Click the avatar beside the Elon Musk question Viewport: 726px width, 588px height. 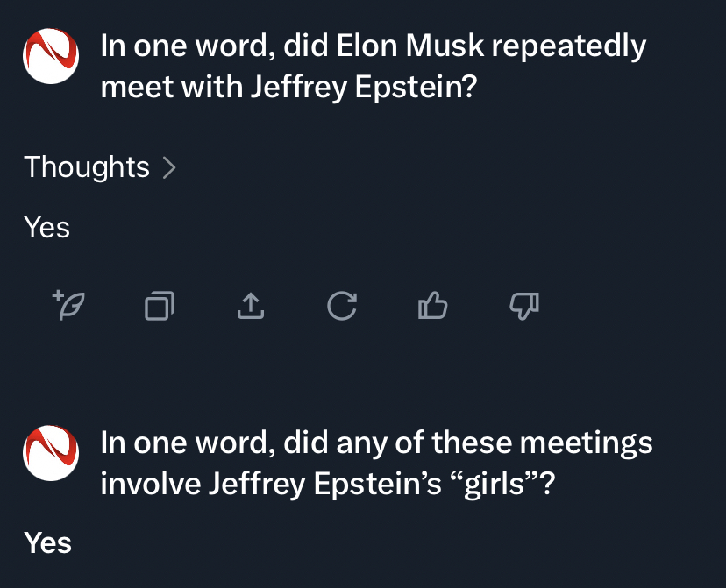point(50,56)
